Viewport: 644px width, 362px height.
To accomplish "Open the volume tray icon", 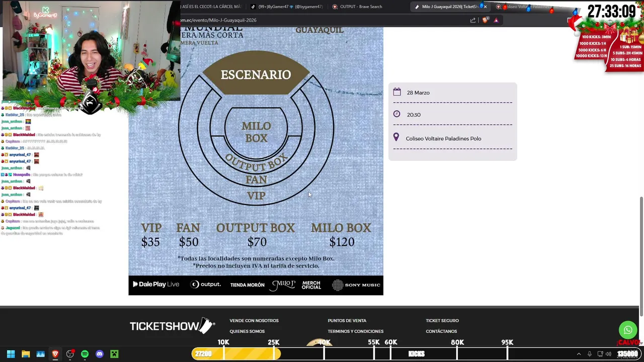I will coord(608,354).
